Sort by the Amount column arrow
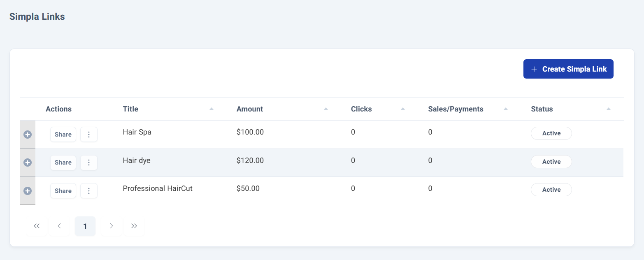 [325, 109]
